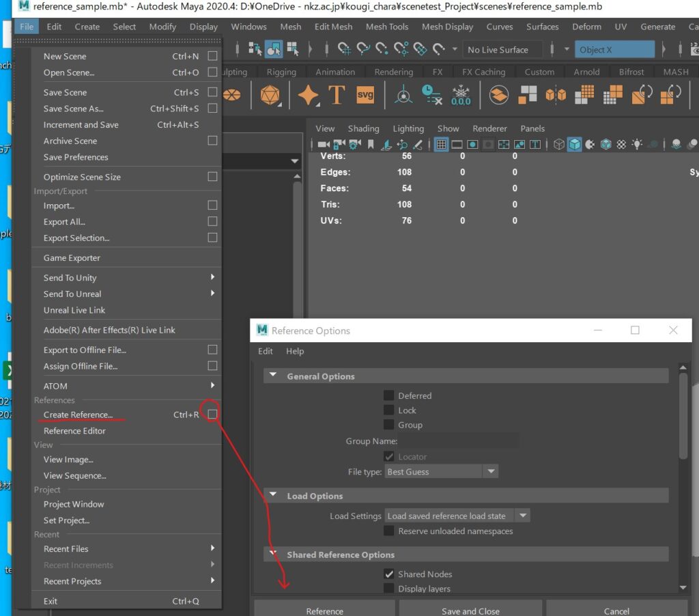Enable smooth shade all cube icon
This screenshot has height=616, width=699.
[574, 144]
